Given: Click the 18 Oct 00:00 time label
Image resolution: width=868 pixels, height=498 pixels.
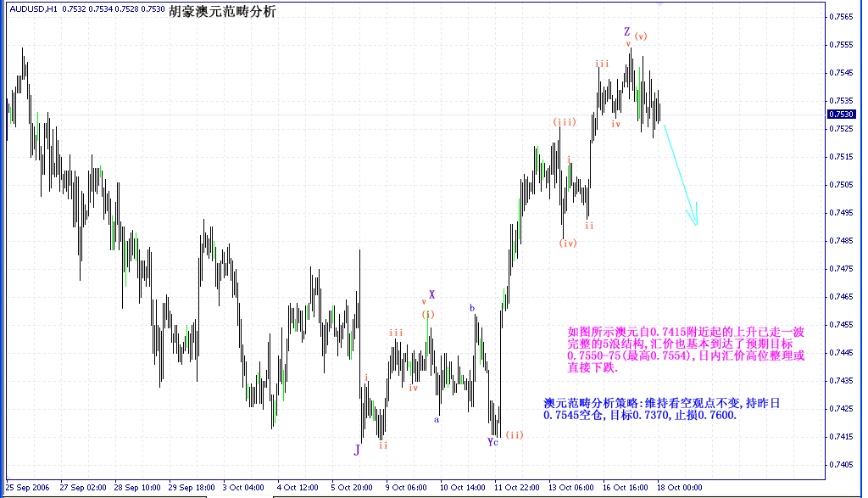Looking at the screenshot, I should pos(680,488).
